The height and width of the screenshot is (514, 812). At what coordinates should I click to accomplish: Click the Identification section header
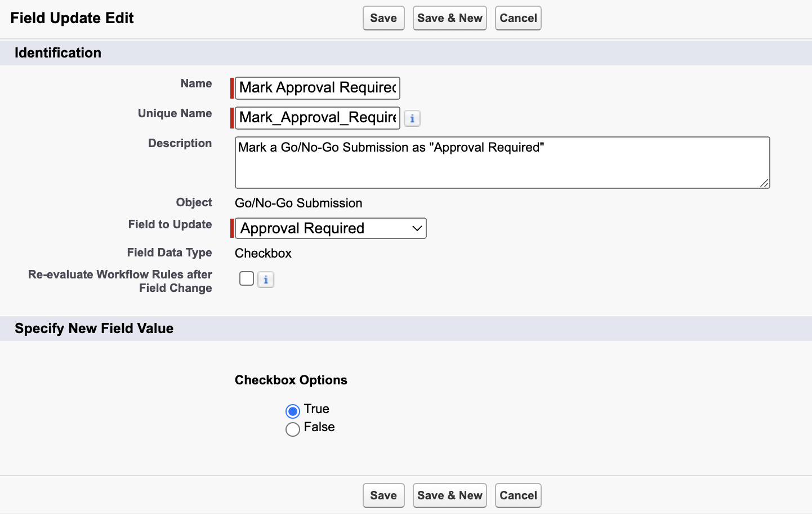[x=58, y=52]
